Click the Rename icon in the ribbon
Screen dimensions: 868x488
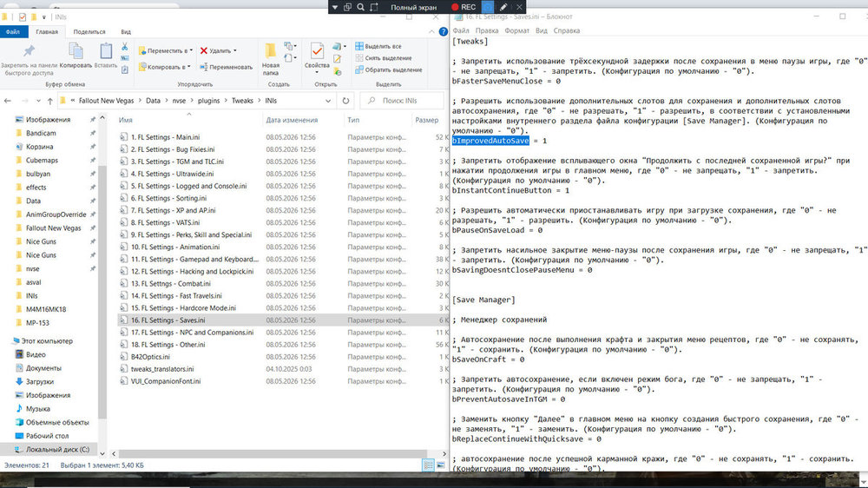(204, 67)
